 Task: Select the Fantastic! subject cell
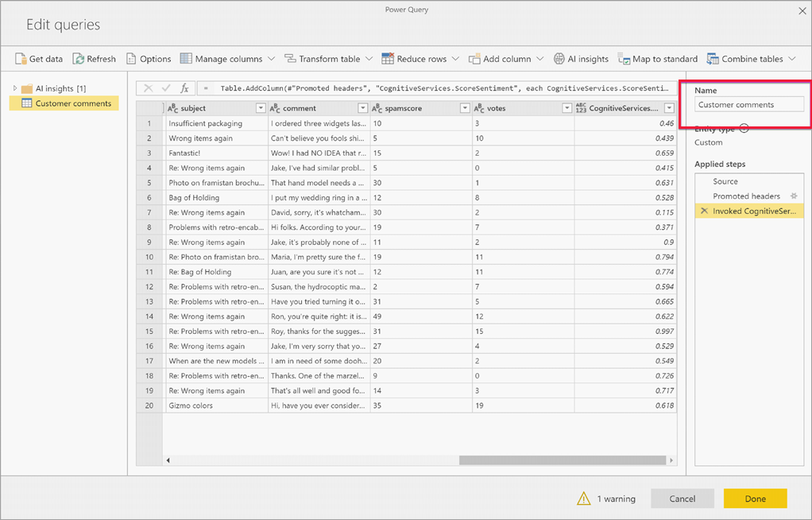pos(215,153)
